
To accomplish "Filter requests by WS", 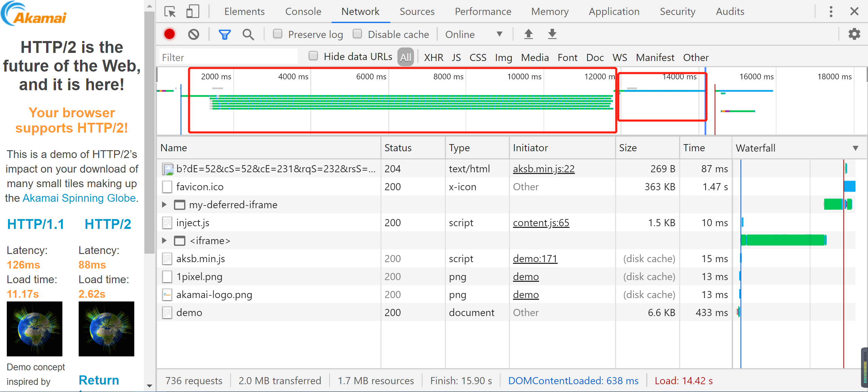I will [x=619, y=57].
